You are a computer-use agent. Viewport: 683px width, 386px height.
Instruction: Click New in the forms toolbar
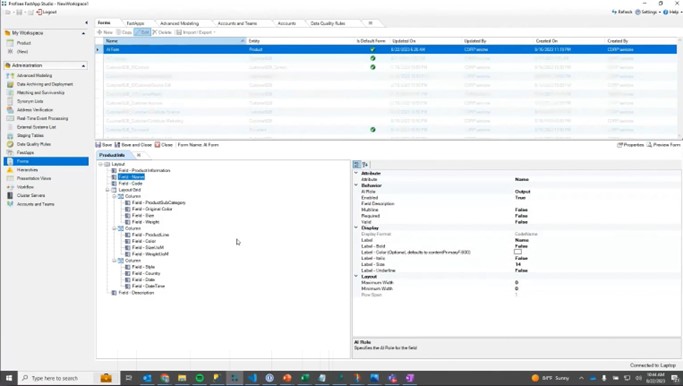(x=105, y=32)
